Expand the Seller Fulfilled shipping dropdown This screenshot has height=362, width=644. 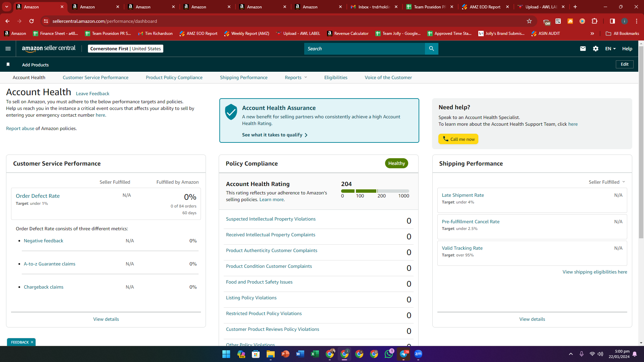[x=607, y=182]
